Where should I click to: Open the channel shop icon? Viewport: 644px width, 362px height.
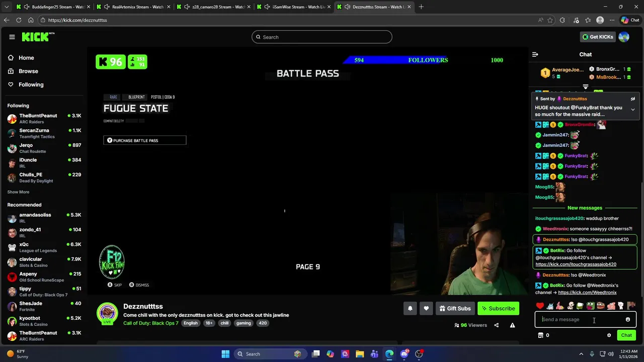coord(540,335)
